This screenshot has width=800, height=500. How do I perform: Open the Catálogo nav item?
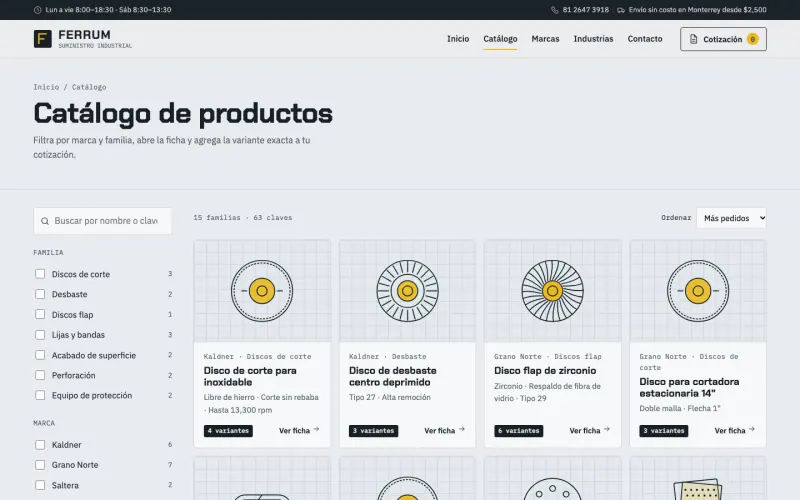[500, 39]
